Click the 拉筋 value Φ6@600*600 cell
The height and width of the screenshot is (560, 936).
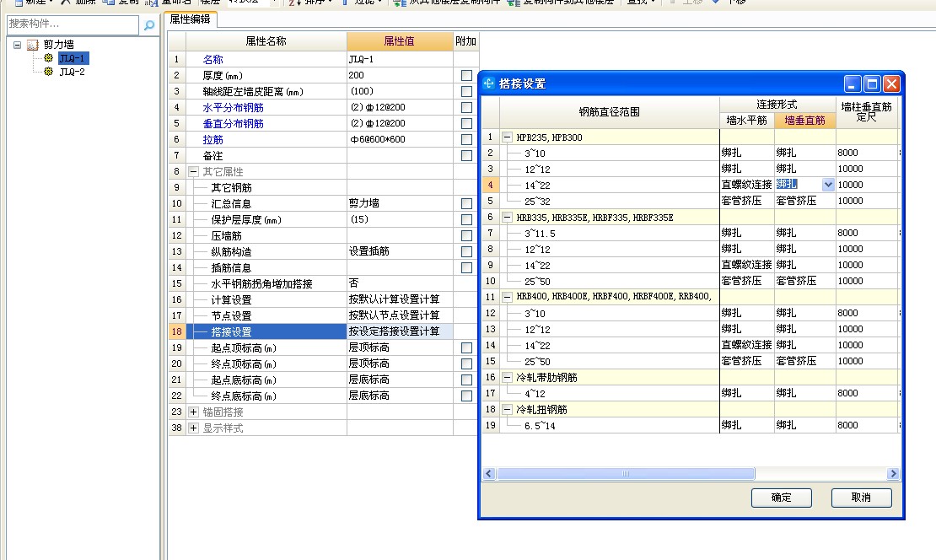pyautogui.click(x=400, y=140)
